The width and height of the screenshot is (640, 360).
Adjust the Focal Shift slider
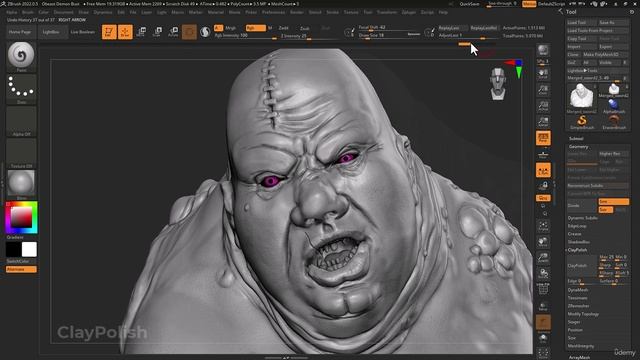(x=389, y=28)
